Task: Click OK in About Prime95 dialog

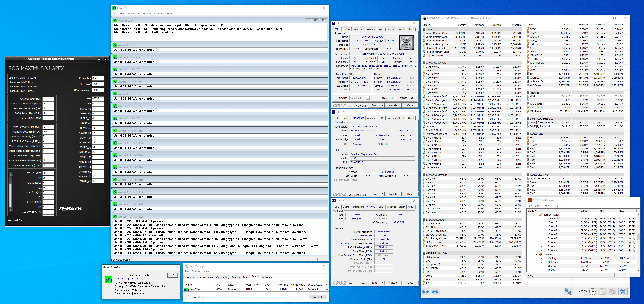Action: (x=172, y=275)
